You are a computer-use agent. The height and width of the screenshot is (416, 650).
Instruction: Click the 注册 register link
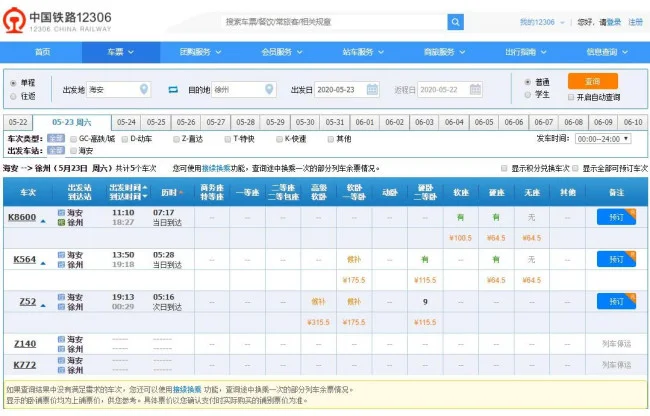tap(635, 22)
